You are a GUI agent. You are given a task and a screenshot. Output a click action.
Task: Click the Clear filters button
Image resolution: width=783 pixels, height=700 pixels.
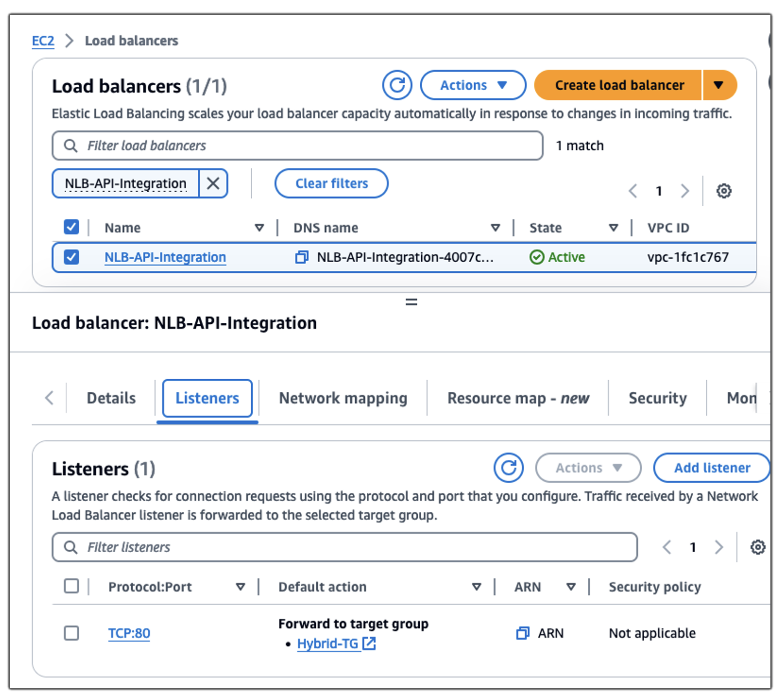click(x=331, y=184)
